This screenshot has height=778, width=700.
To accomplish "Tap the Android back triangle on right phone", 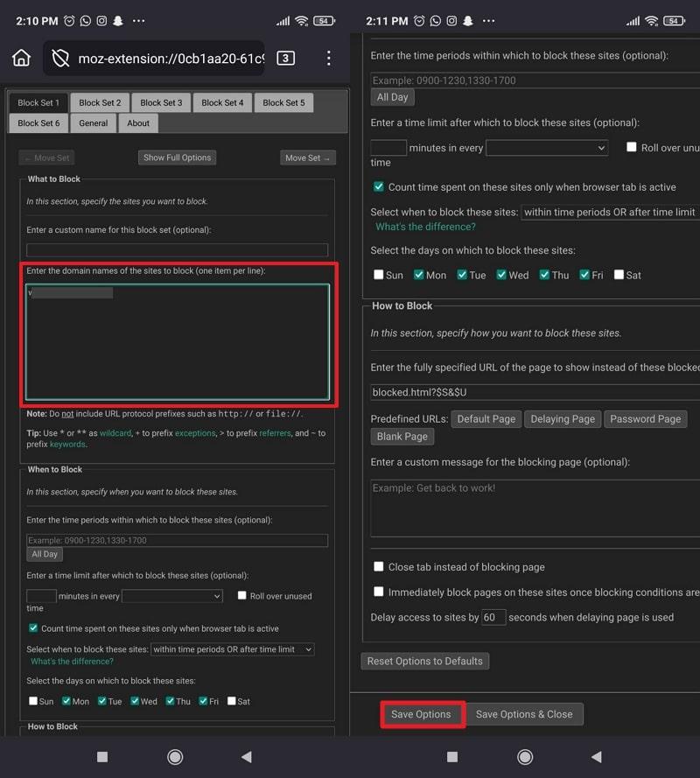I will click(597, 756).
